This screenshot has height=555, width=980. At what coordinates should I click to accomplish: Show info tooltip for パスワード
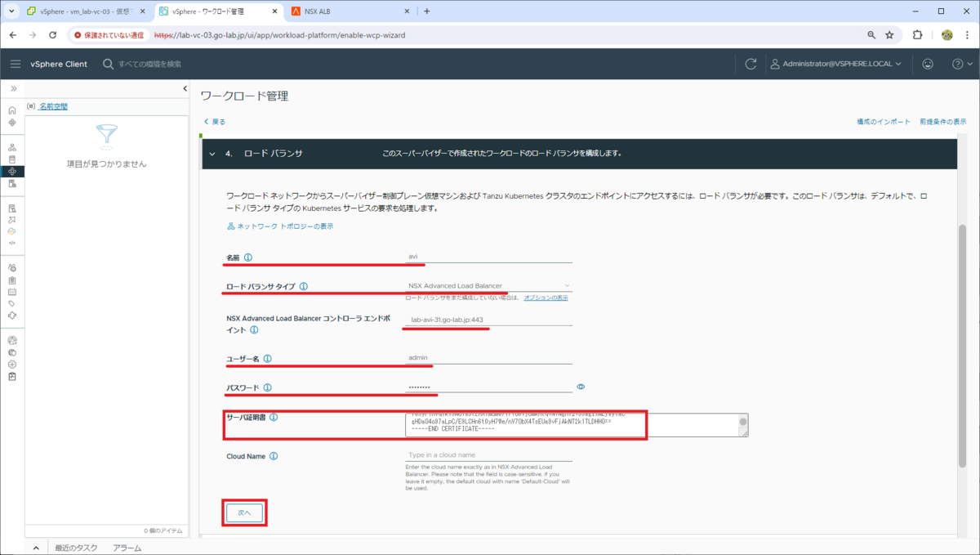268,387
